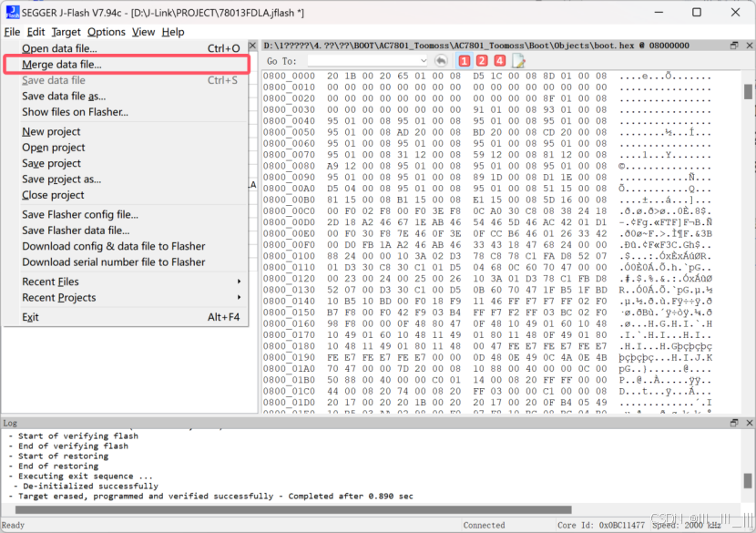Switch to 1-byte display width icon
This screenshot has width=756, height=533.
[x=465, y=61]
